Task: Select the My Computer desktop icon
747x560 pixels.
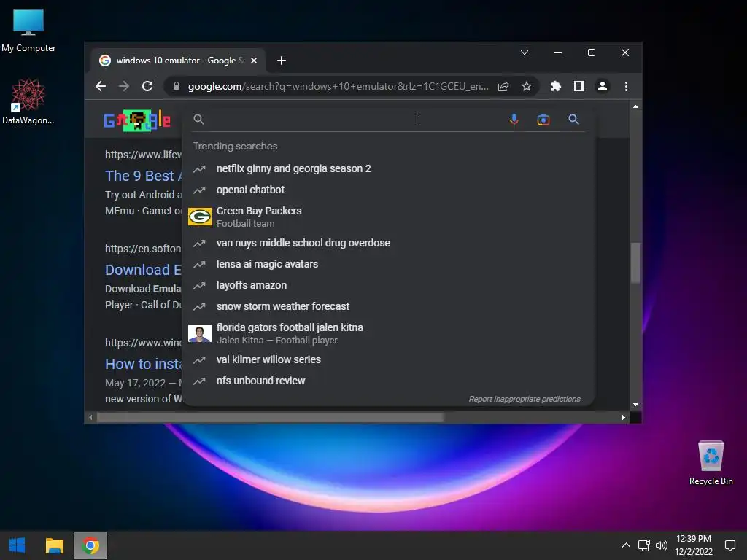Action: click(x=28, y=30)
